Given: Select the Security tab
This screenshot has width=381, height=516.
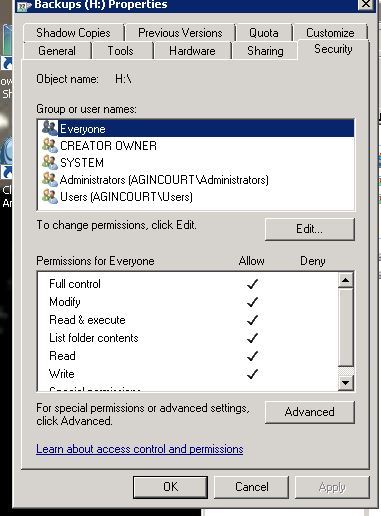Looking at the screenshot, I should [333, 49].
